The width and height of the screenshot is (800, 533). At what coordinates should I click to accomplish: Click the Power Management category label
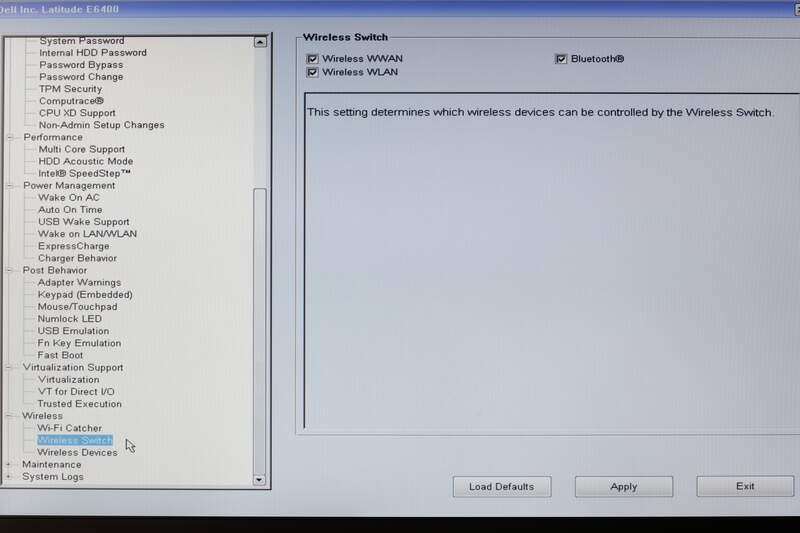tap(69, 186)
